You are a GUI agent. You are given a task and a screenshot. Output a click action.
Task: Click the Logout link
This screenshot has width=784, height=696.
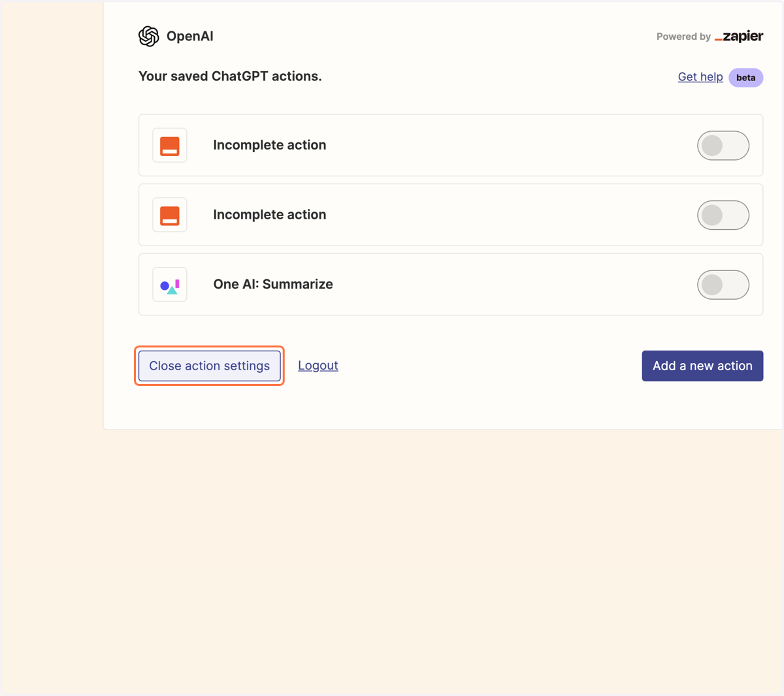pyautogui.click(x=318, y=366)
